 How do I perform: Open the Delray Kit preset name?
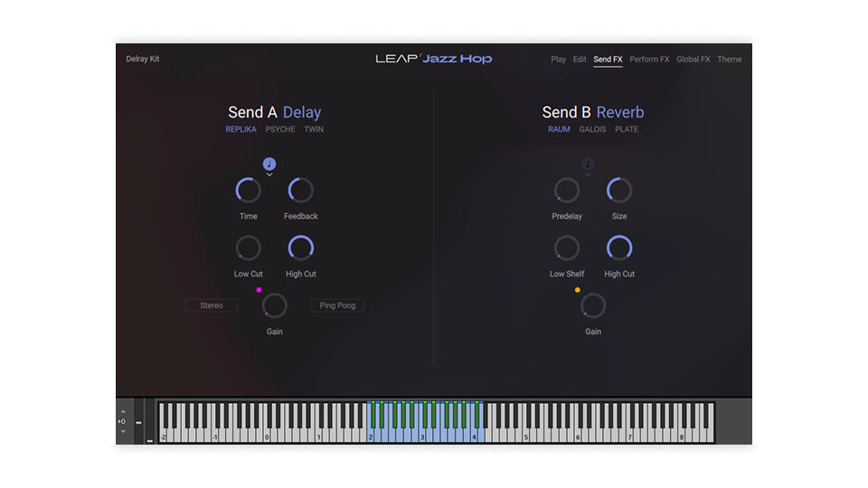click(x=143, y=60)
